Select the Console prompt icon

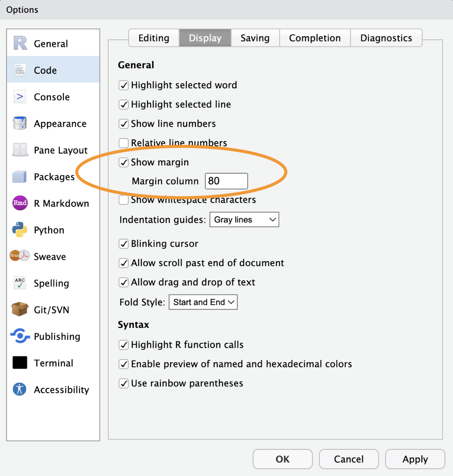point(20,97)
